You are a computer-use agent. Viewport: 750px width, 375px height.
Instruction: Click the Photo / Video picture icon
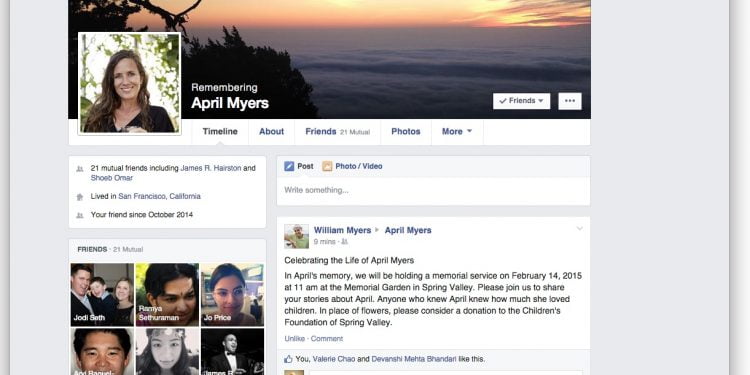tap(327, 166)
